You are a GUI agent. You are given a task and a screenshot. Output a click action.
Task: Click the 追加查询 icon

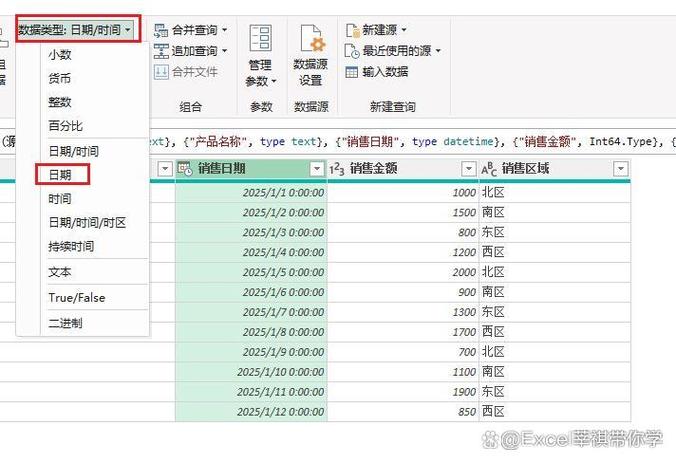[x=161, y=51]
